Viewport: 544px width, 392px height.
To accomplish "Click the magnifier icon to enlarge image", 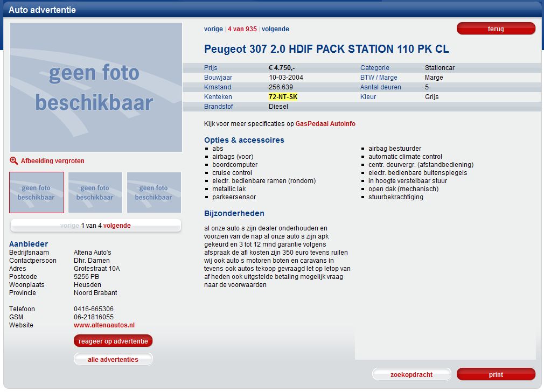I will coord(13,160).
